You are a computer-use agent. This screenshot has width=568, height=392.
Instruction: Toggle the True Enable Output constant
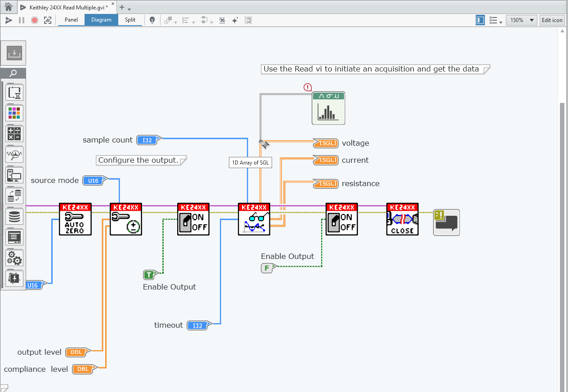coord(149,274)
